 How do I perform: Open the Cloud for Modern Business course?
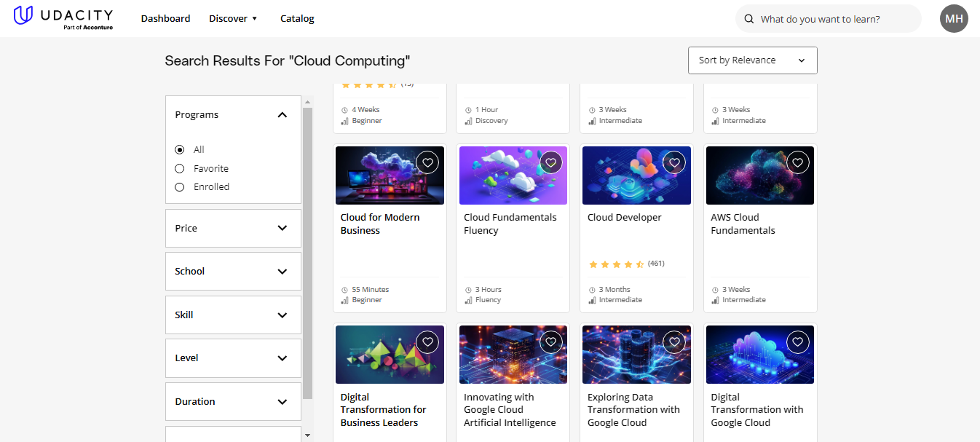[380, 224]
